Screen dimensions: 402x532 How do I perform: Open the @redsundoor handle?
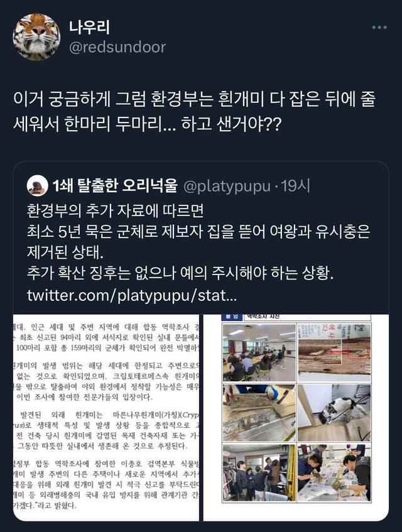tap(117, 47)
